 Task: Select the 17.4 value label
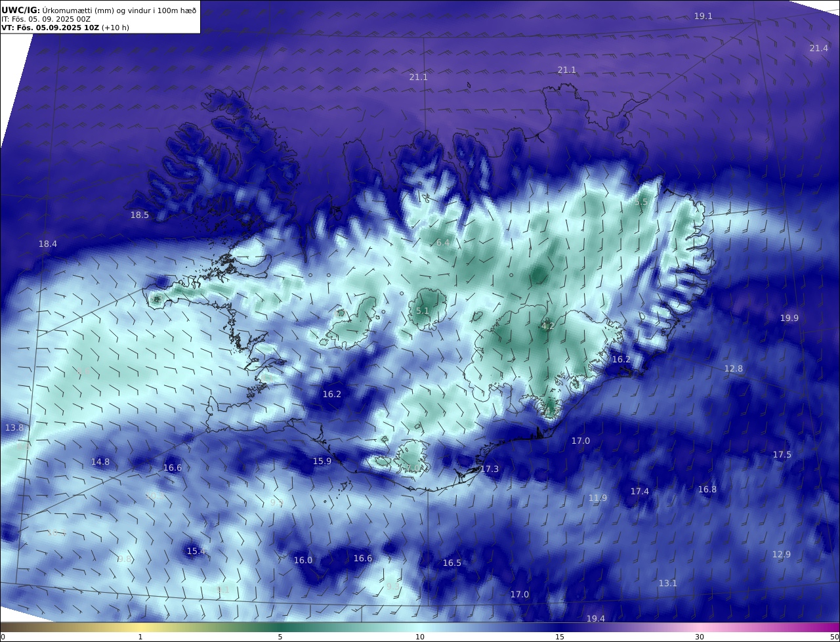(639, 491)
